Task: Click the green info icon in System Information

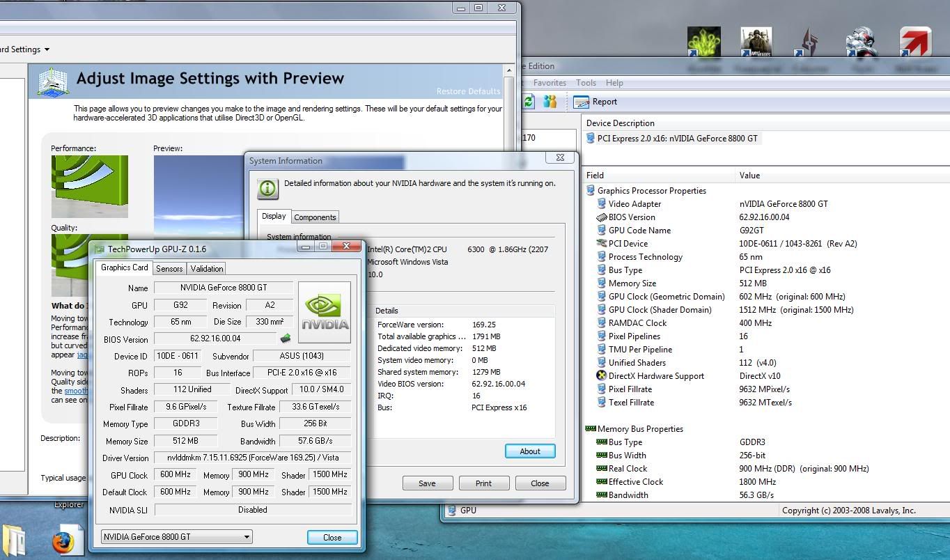Action: pyautogui.click(x=268, y=189)
